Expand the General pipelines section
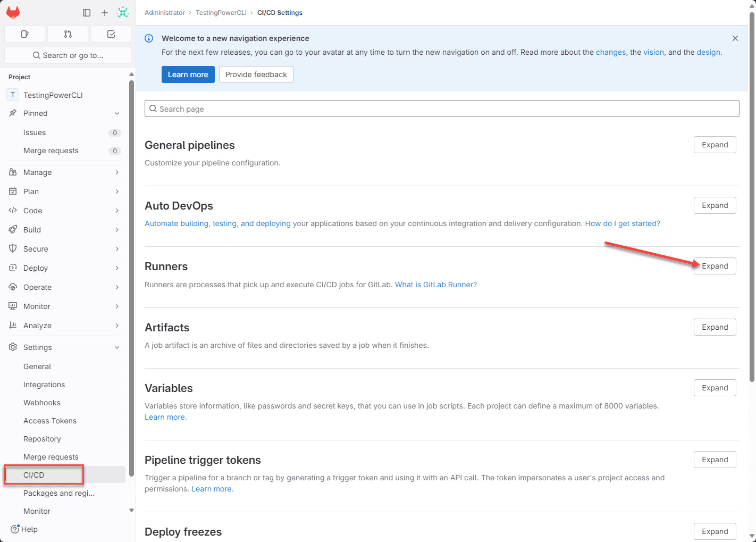The image size is (756, 542). pyautogui.click(x=715, y=145)
